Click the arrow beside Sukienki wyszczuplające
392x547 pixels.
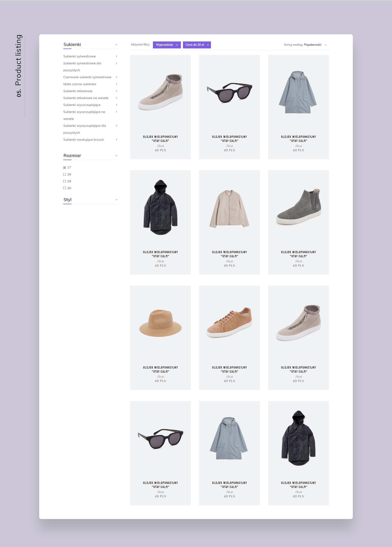pos(116,105)
